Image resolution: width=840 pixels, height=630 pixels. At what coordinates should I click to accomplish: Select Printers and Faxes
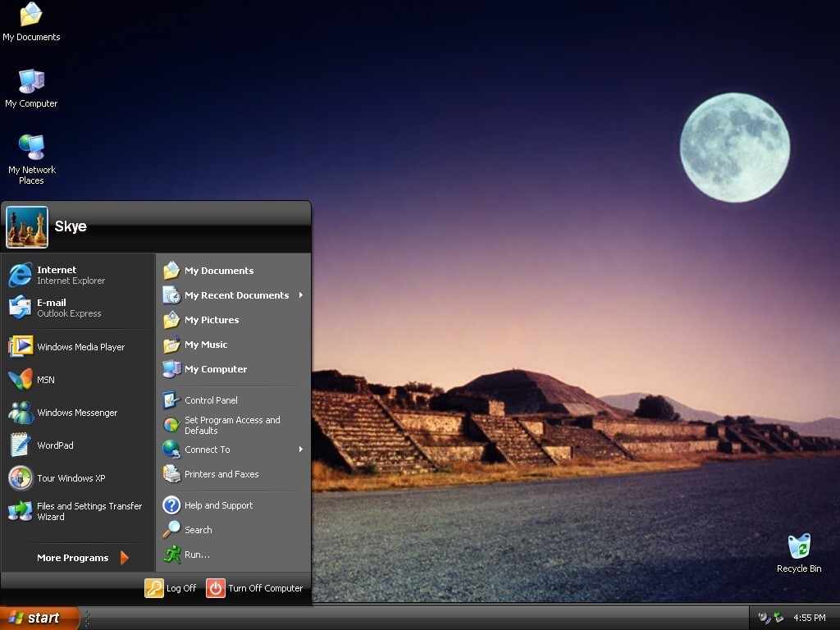(220, 474)
